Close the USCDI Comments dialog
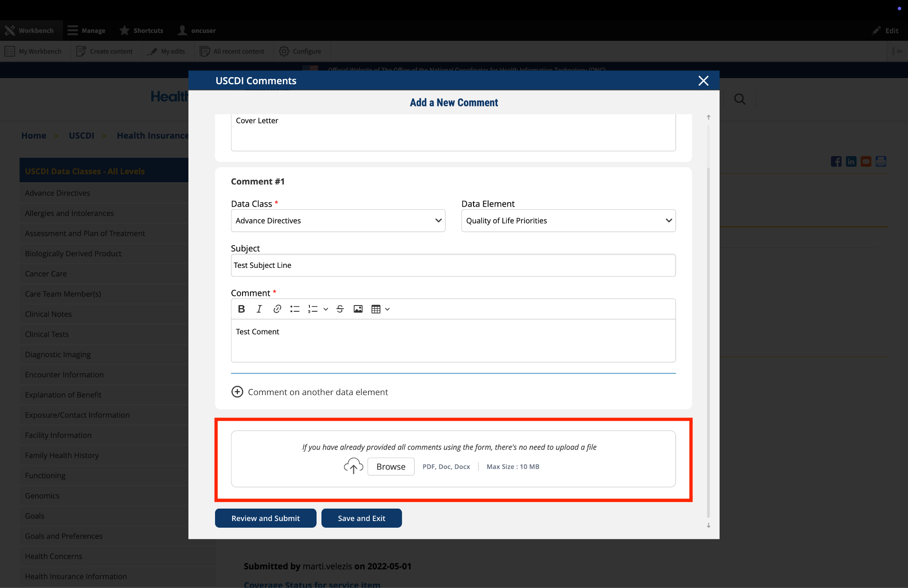Screen dimensions: 908x588 pyautogui.click(x=703, y=81)
